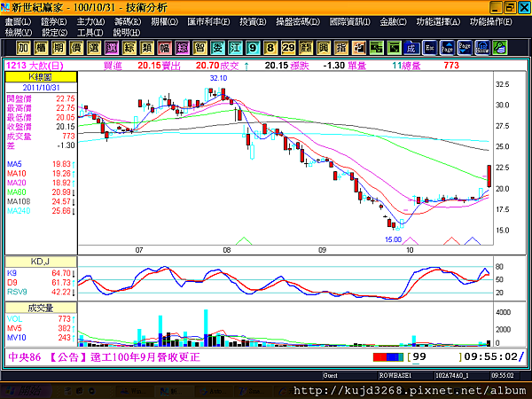Open the 工具(T) menu
Screen dimensions: 532x399
90,33
